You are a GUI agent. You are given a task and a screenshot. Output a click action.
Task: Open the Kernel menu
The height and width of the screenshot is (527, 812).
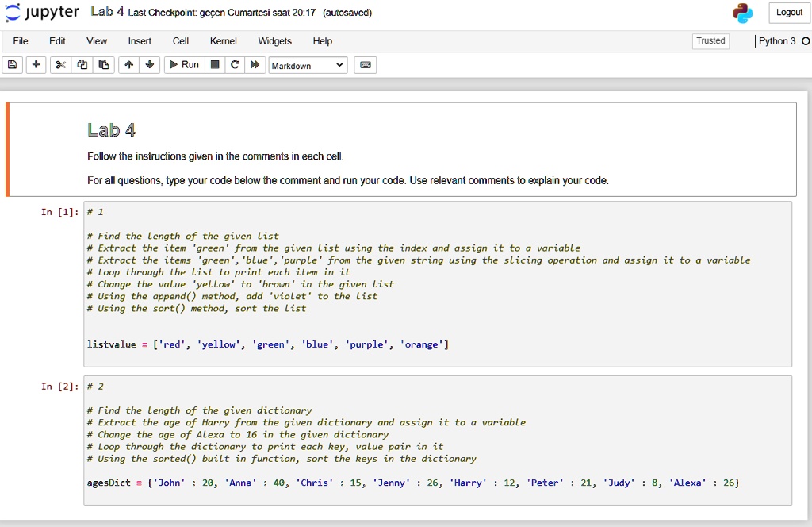(x=223, y=41)
